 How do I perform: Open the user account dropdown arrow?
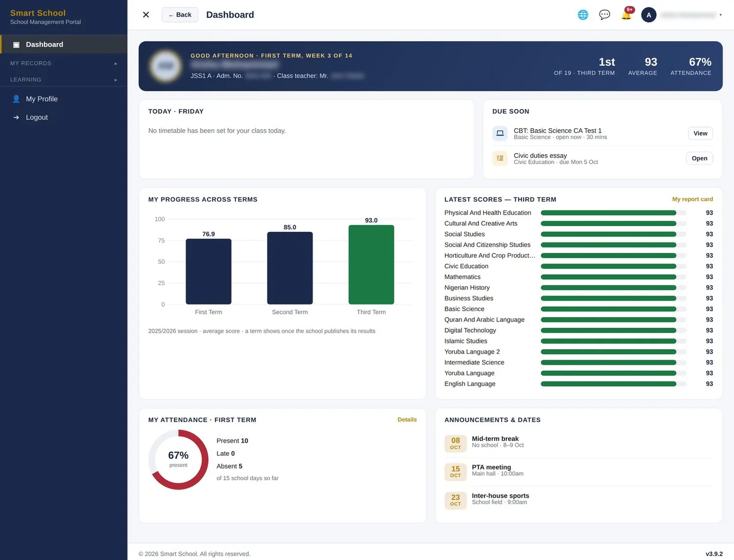[x=720, y=15]
